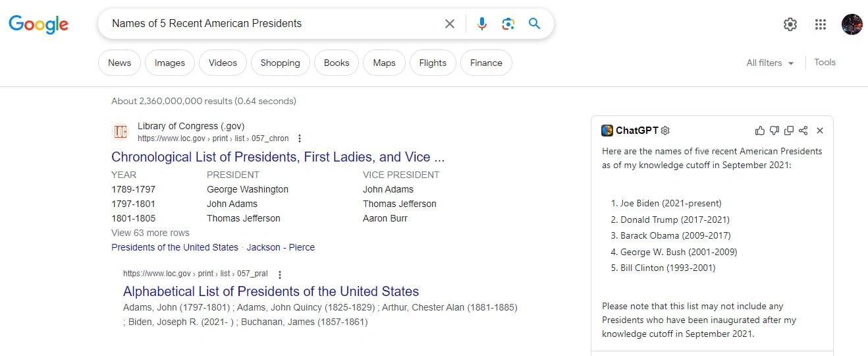This screenshot has height=356, width=868.
Task: Start voice search with microphone icon
Action: click(482, 24)
